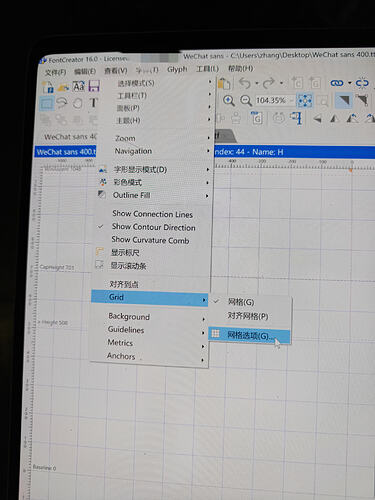Screen dimensions: 375x500
Task: Click the 网格选项(G)... grid icon entry
Action: [249, 335]
